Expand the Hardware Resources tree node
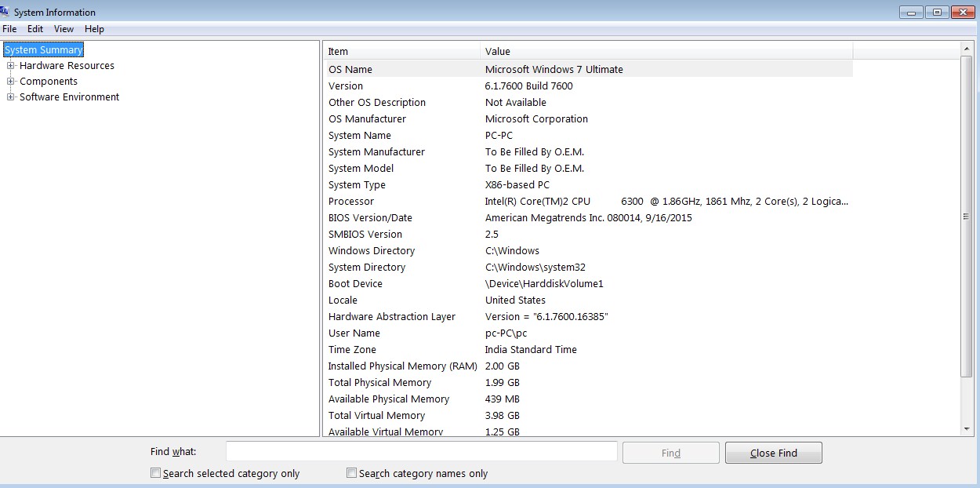 click(x=11, y=66)
